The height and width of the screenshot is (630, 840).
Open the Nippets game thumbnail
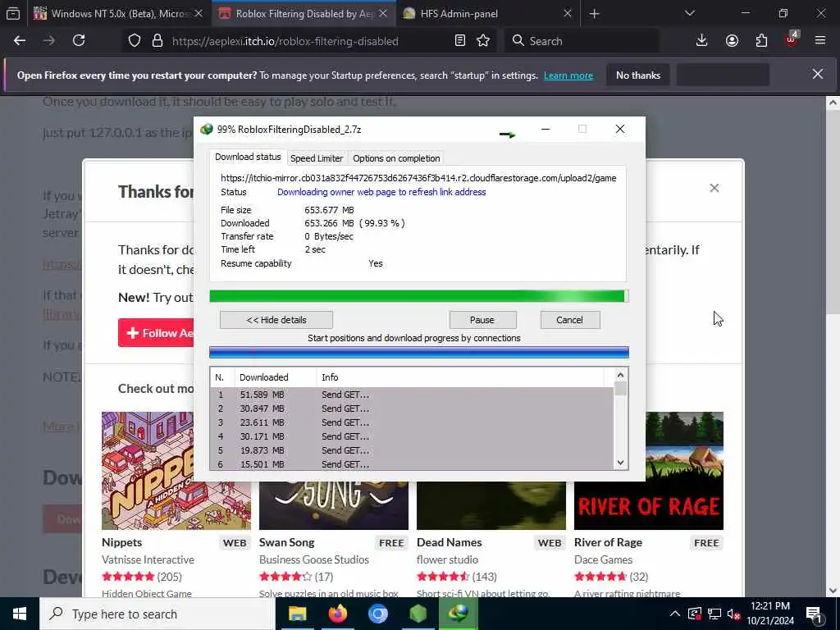[148, 470]
